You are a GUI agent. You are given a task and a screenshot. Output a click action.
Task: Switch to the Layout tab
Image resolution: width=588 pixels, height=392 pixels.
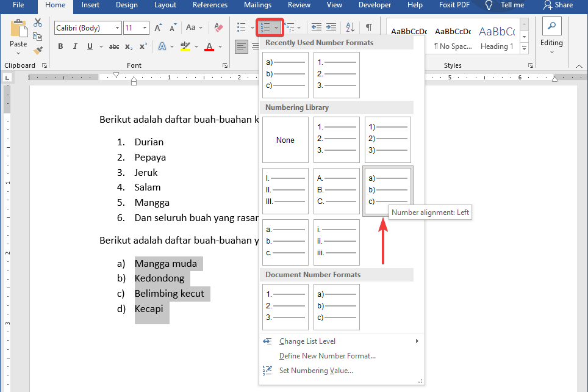[165, 5]
